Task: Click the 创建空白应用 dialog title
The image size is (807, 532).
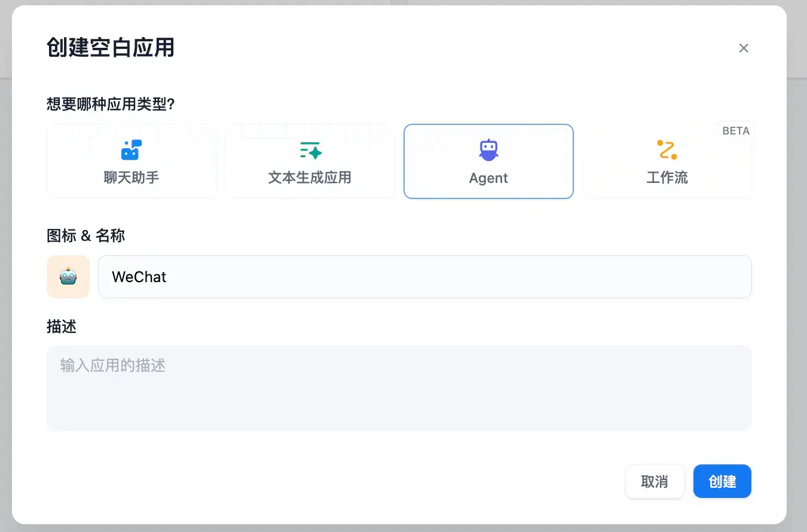Action: click(x=111, y=47)
